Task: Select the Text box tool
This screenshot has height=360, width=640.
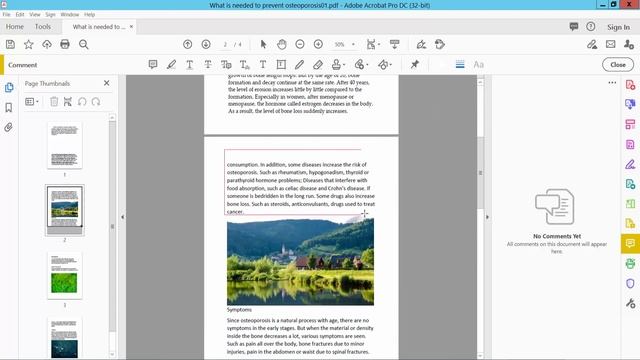Action: tap(281, 64)
